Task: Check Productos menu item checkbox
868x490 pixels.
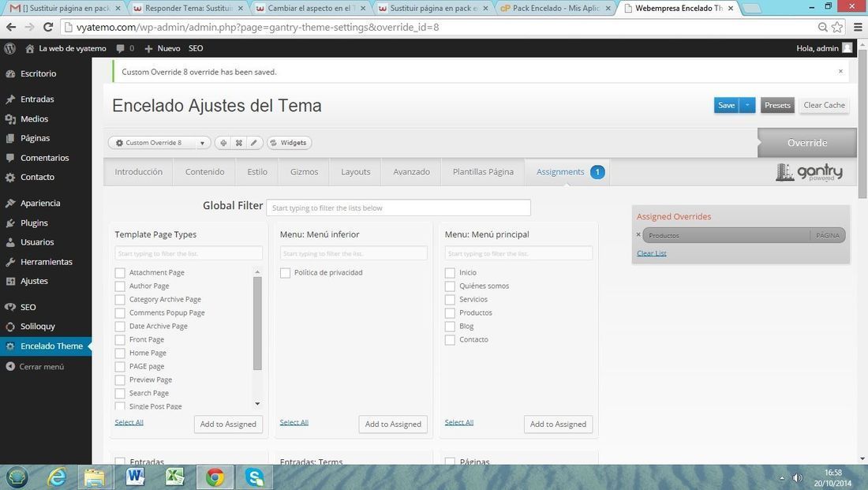Action: pyautogui.click(x=450, y=312)
